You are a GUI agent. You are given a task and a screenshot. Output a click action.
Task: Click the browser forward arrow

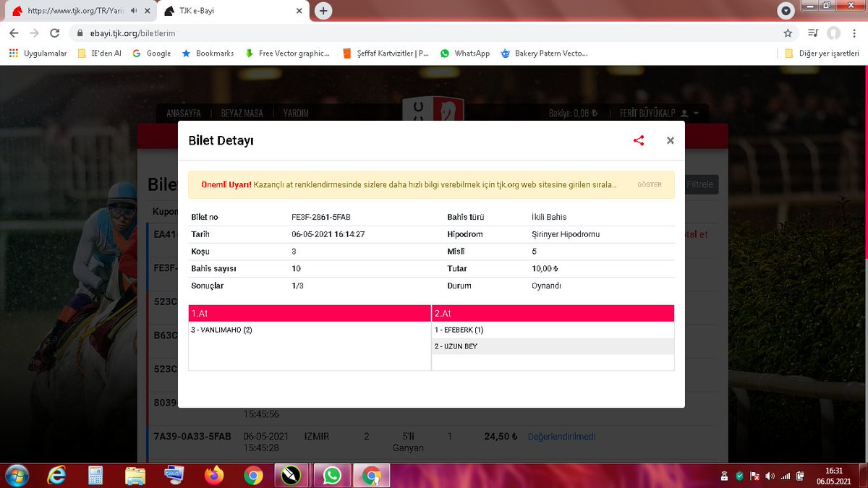(34, 33)
